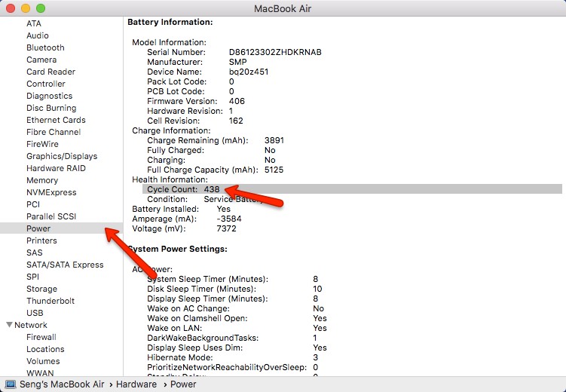Select the Network category row

[31, 325]
